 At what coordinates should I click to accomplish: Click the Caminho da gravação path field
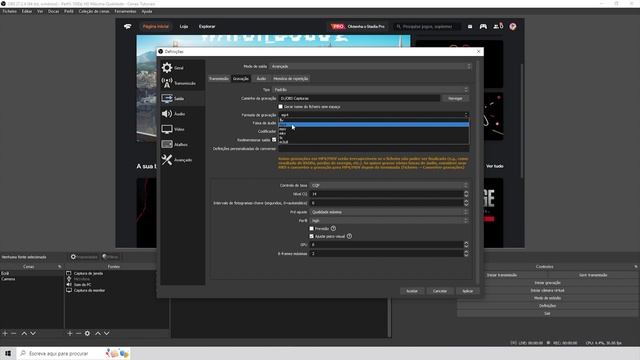point(359,98)
